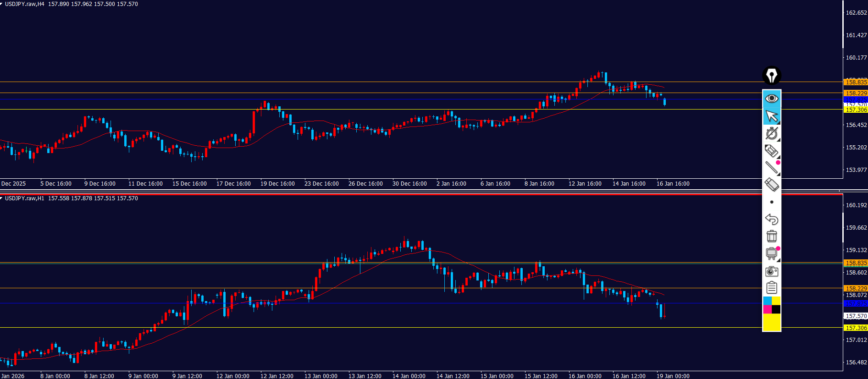Select the eraser tool
The height and width of the screenshot is (379, 868).
tap(771, 185)
